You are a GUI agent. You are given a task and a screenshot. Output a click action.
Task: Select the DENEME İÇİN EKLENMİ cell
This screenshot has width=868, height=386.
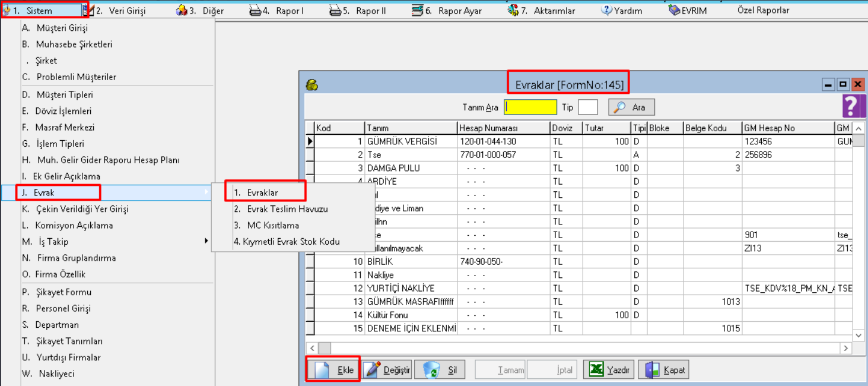click(x=411, y=328)
